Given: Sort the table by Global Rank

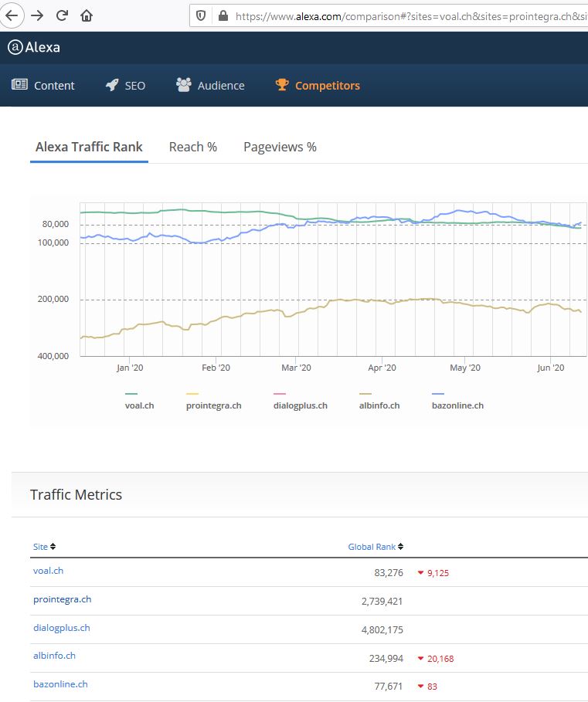Looking at the screenshot, I should 375,547.
